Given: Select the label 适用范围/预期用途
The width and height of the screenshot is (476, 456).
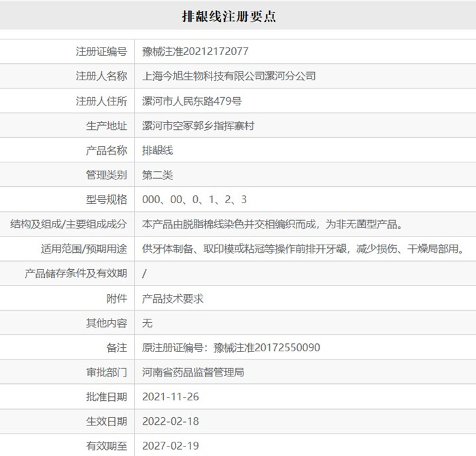Looking at the screenshot, I should pos(84,249).
